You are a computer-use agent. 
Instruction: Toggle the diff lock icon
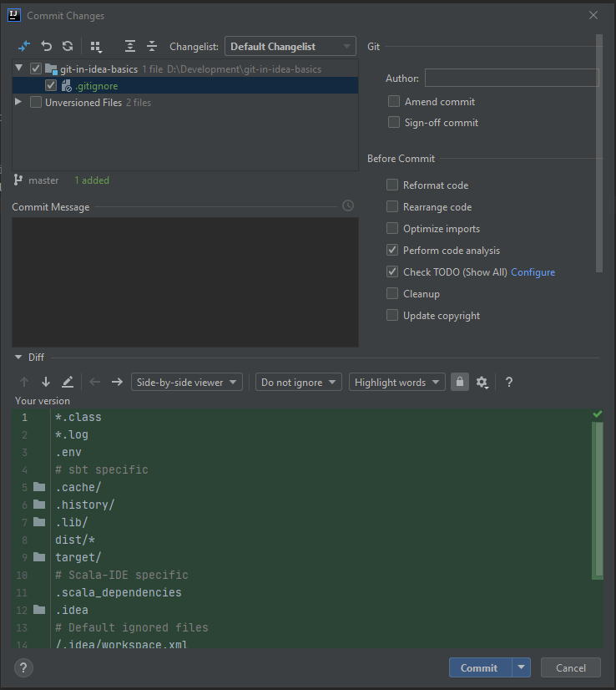[460, 382]
